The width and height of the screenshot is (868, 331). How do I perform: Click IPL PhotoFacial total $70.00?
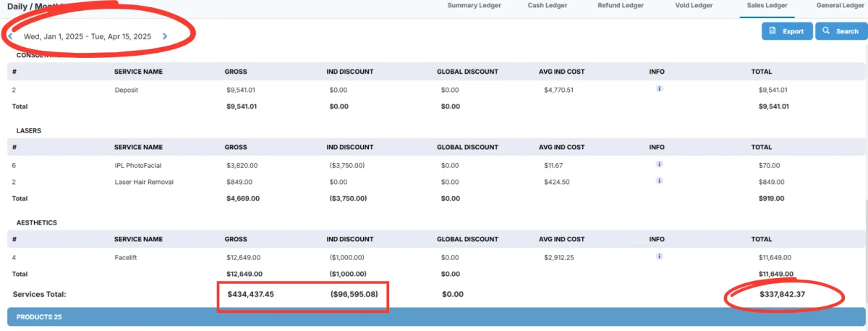pos(770,166)
